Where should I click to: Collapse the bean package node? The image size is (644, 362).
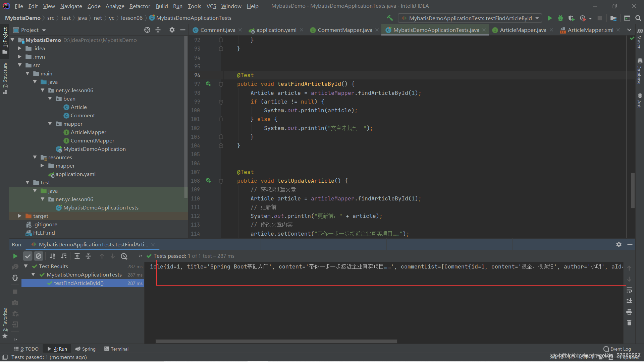pos(50,99)
